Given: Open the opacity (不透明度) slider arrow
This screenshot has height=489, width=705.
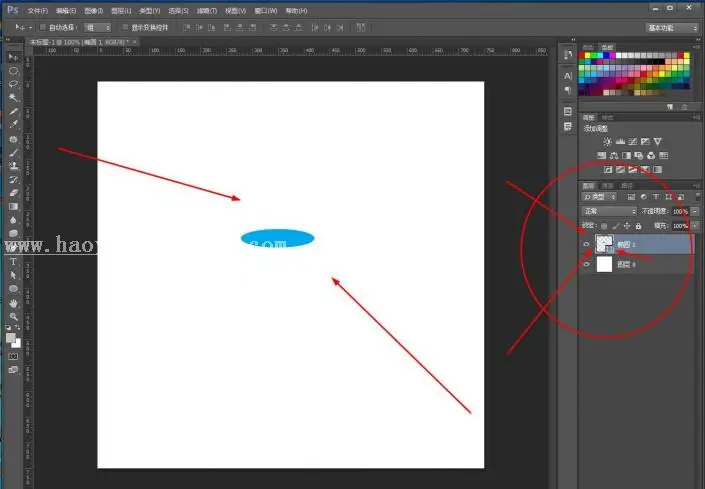Looking at the screenshot, I should pyautogui.click(x=695, y=211).
